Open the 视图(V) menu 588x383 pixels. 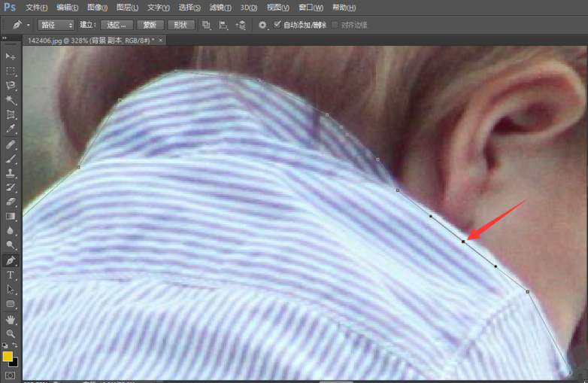click(278, 8)
